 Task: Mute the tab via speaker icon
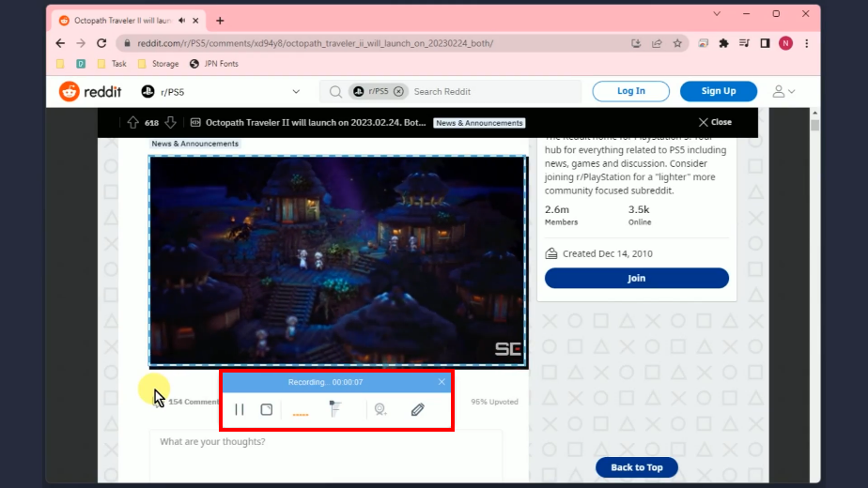pos(182,21)
